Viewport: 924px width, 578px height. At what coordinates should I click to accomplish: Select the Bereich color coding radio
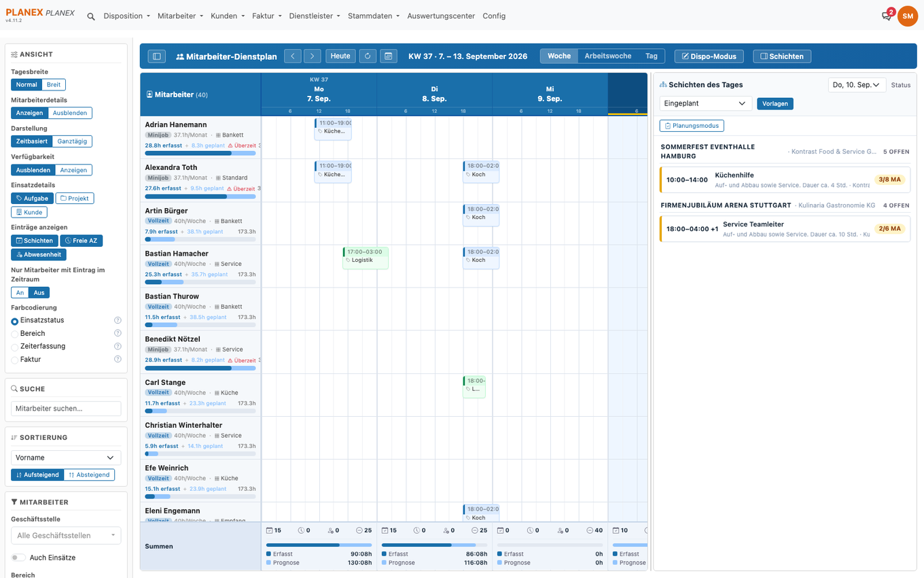tap(15, 334)
